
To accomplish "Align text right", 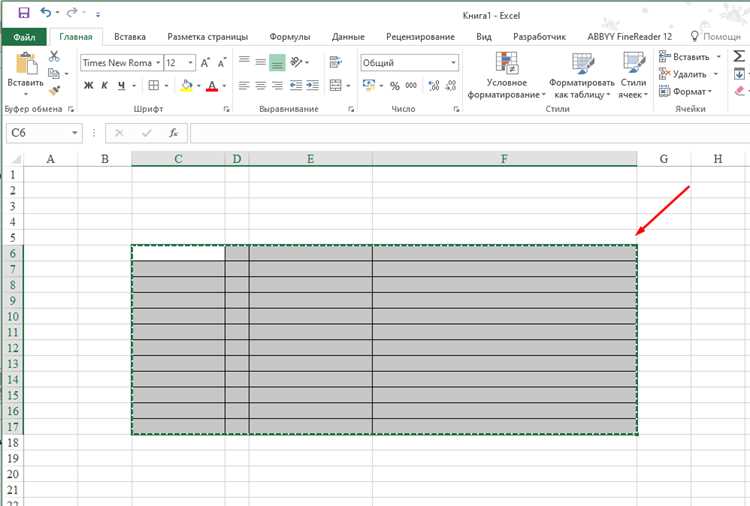I will pos(277,86).
